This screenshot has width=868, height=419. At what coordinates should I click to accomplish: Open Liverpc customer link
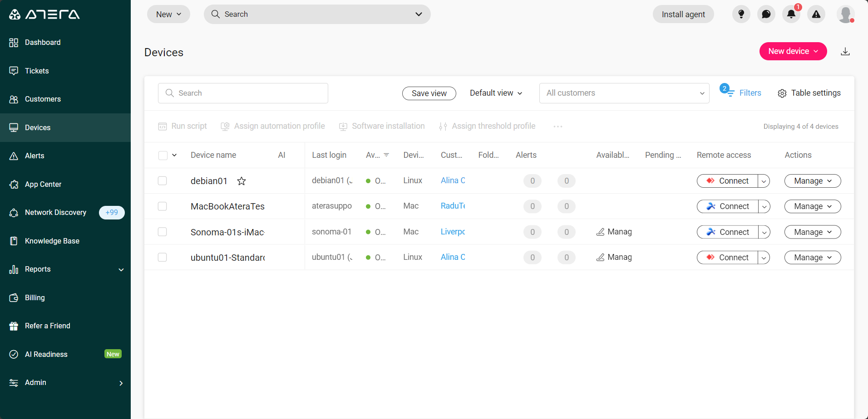point(453,232)
